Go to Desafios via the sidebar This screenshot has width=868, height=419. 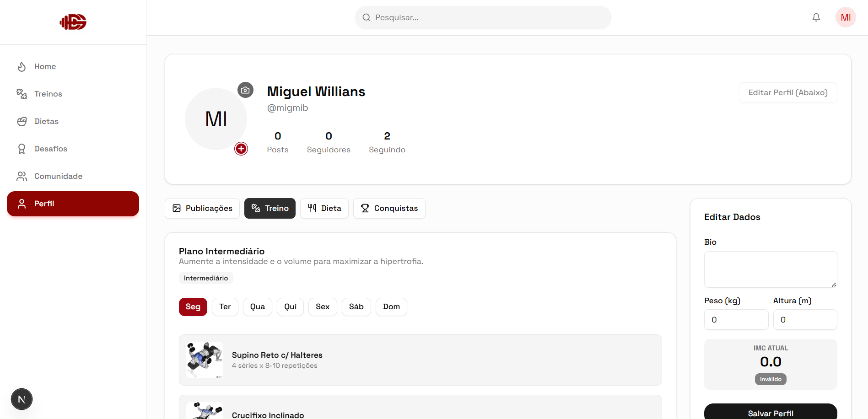[50, 149]
